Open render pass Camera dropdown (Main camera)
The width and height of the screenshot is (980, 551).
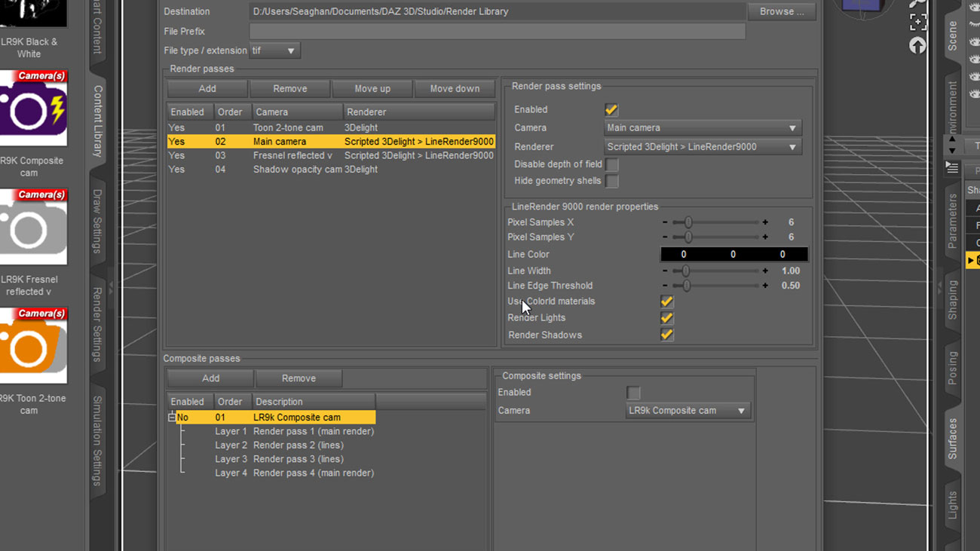click(x=703, y=128)
